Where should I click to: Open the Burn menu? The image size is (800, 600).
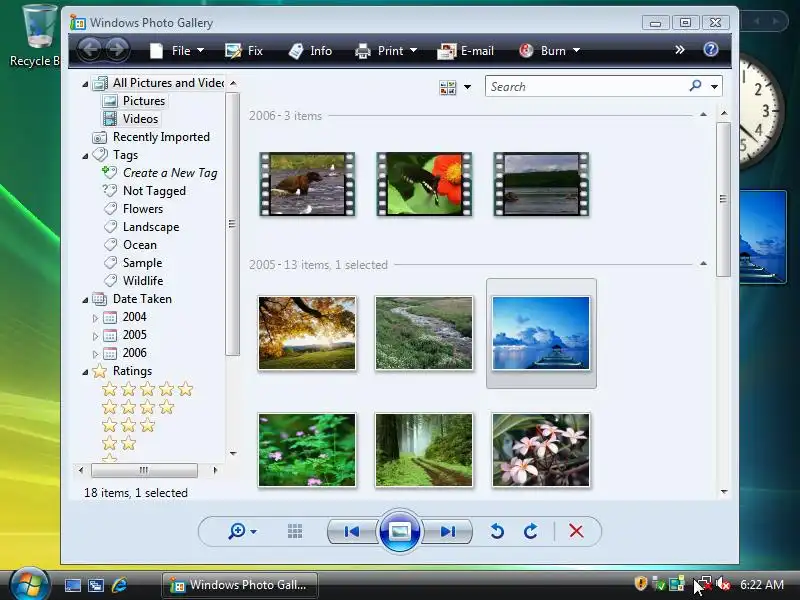pos(549,51)
